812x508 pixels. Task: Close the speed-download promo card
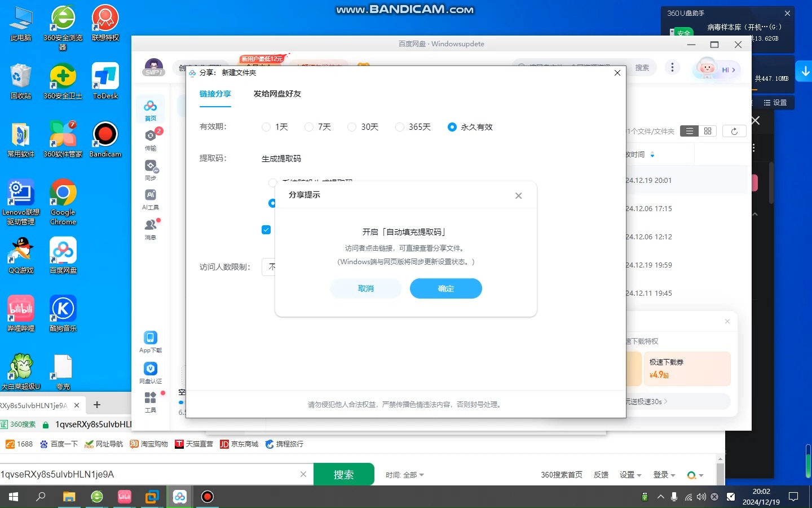727,321
